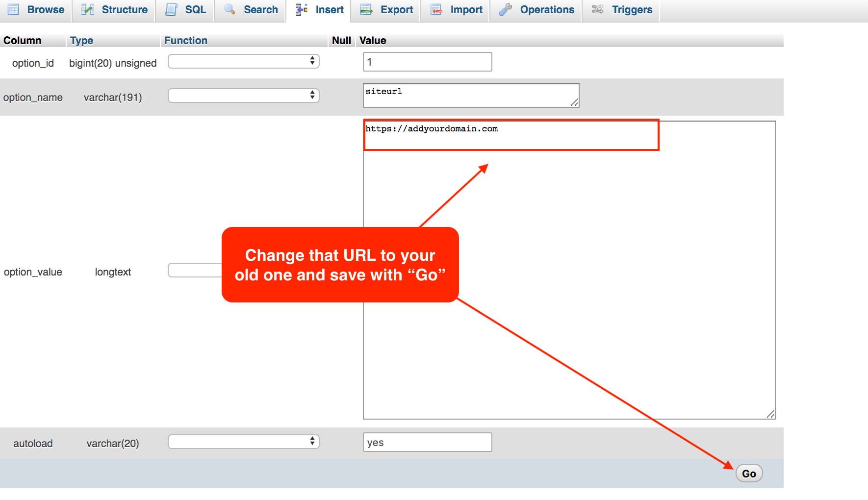The height and width of the screenshot is (500, 868).
Task: Click the Function column header
Action: tap(185, 41)
